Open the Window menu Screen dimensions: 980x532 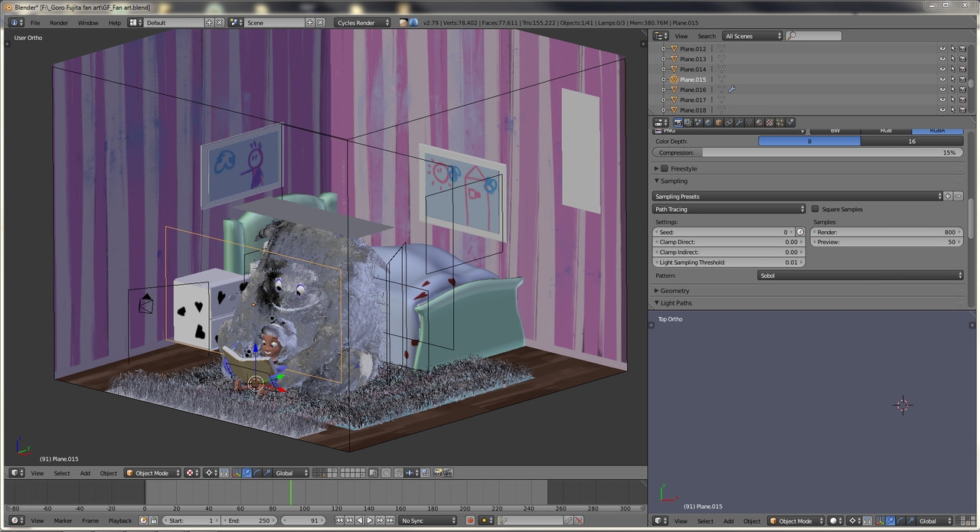(88, 23)
